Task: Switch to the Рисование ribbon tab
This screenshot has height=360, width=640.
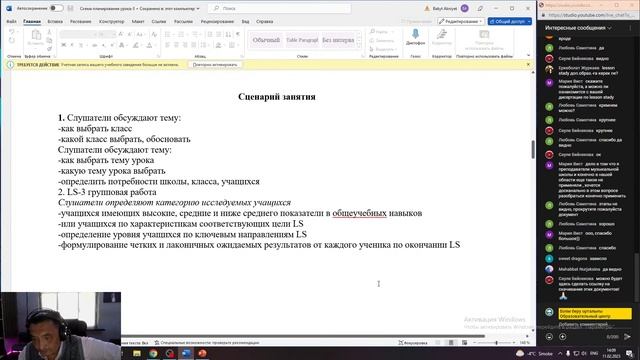Action: [x=80, y=21]
